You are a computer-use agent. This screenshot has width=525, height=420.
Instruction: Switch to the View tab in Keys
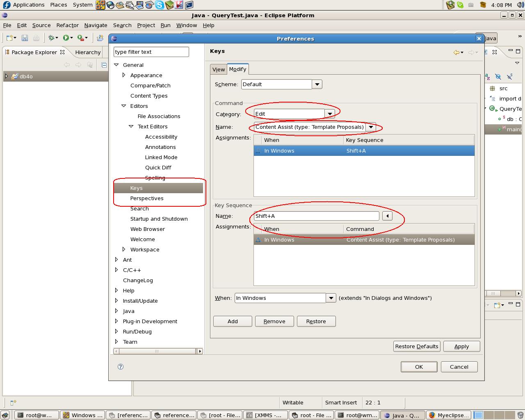[218, 69]
